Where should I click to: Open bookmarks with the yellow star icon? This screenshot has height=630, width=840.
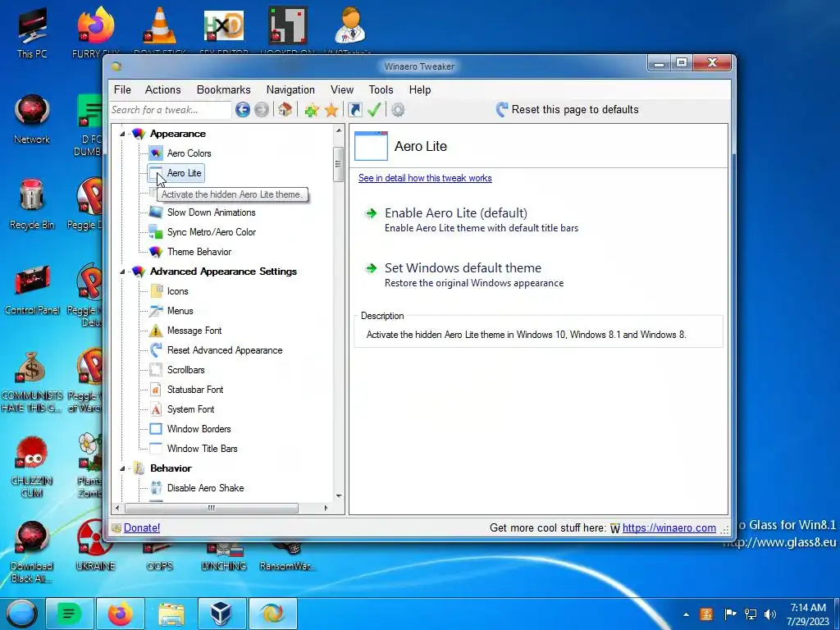pos(331,110)
